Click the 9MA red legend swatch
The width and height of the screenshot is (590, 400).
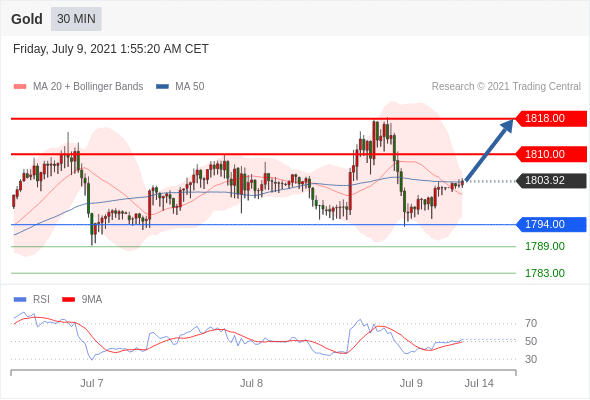[x=68, y=300]
